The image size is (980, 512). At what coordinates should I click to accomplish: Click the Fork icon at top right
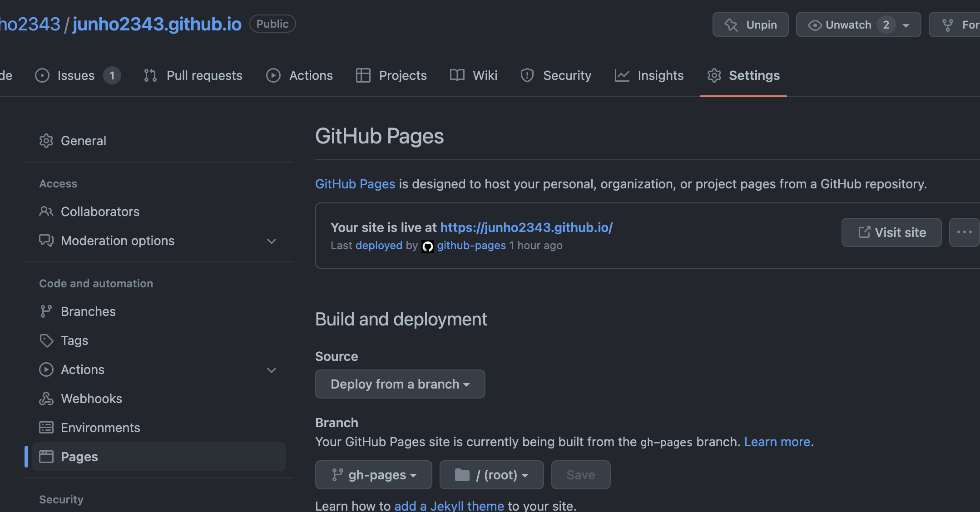click(948, 25)
